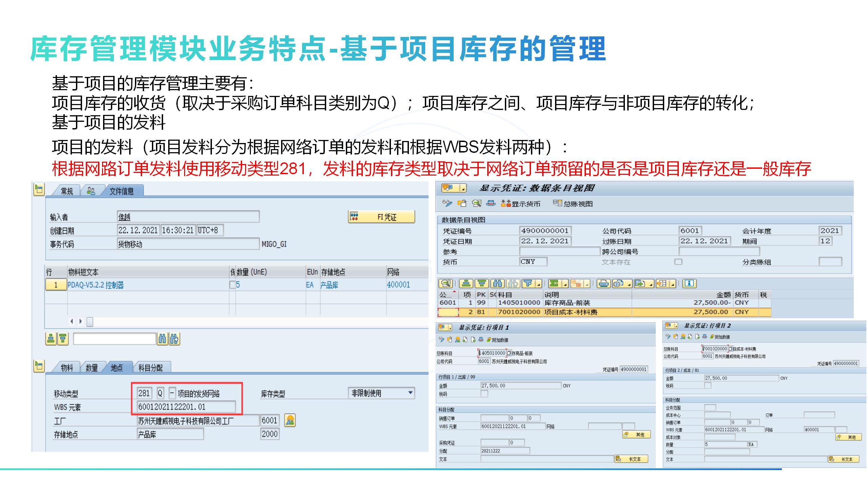Image resolution: width=868 pixels, height=488 pixels.
Task: Click the print icon in the voucher grid toolbar
Action: pyautogui.click(x=604, y=284)
